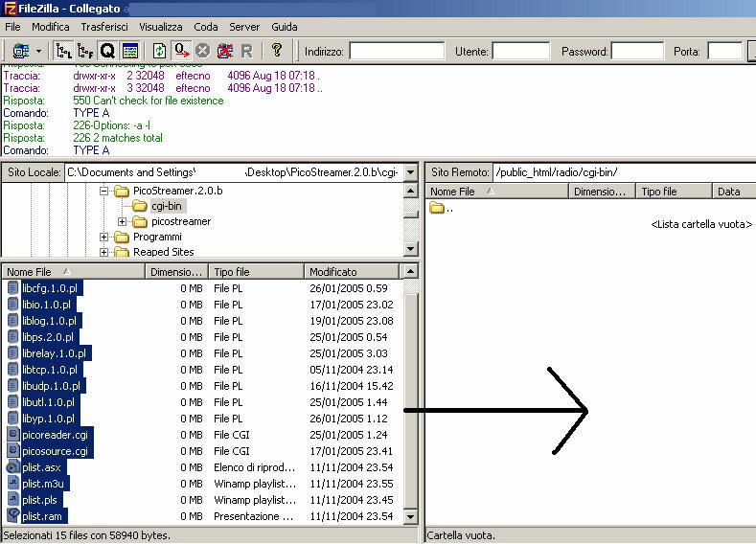Click the libyp.1.0.pl file icon
This screenshot has height=544, width=756.
(13, 419)
